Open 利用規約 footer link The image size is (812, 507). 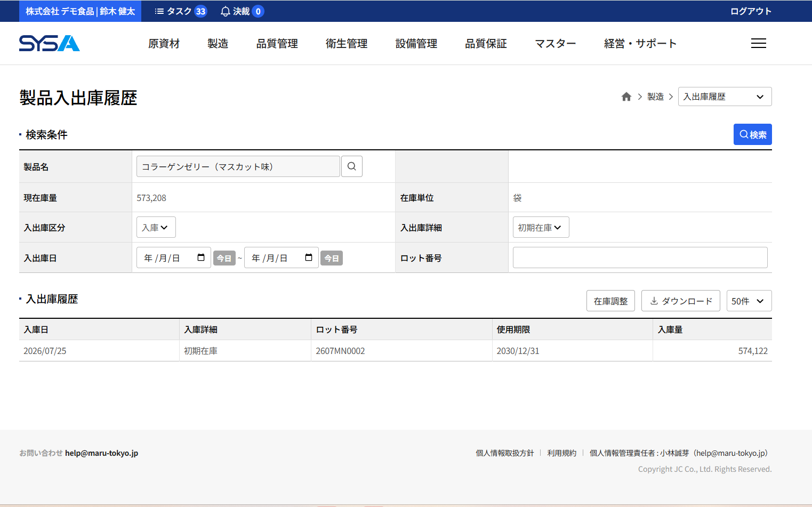561,453
